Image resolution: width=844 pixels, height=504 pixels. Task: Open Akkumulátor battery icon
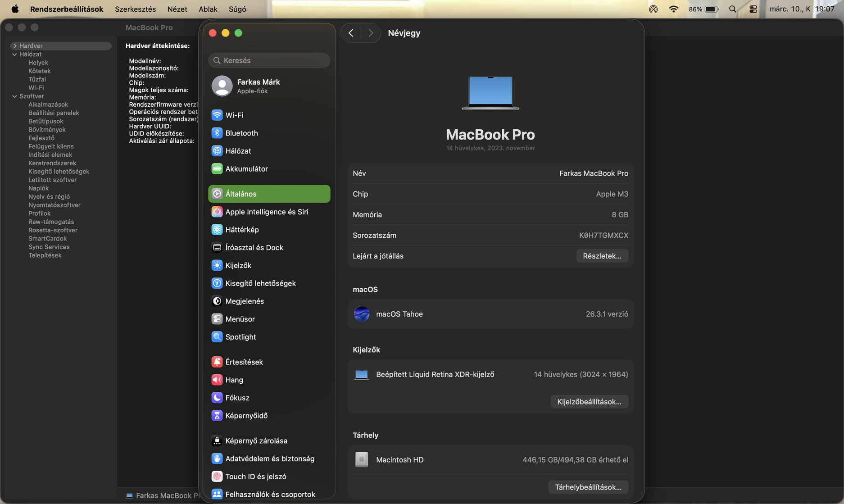[x=217, y=168]
